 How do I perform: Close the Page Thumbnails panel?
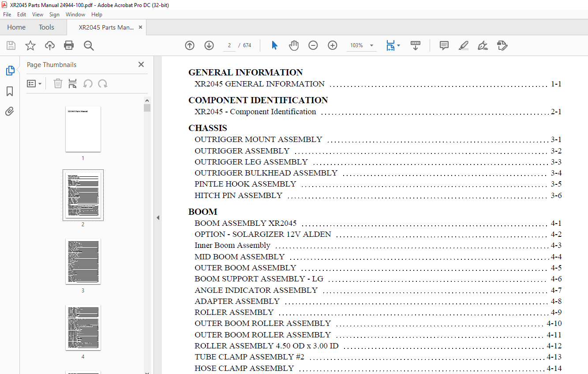click(141, 64)
